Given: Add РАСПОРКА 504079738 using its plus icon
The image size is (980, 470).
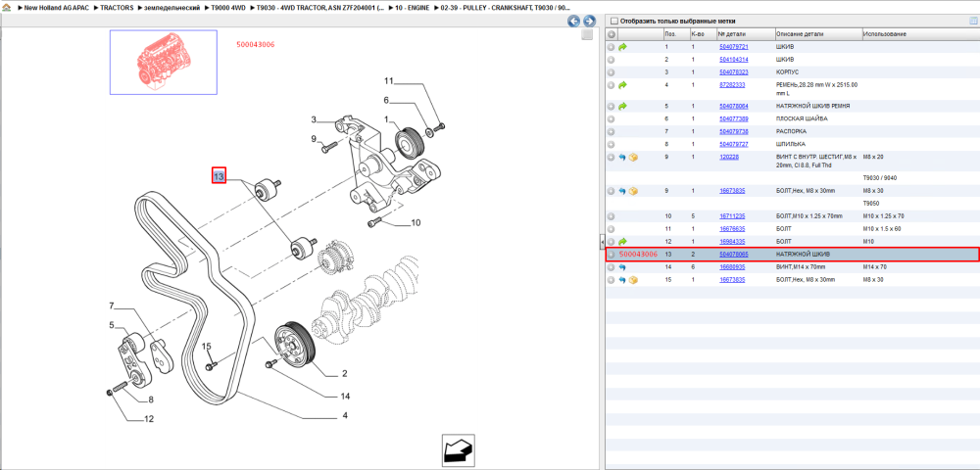Looking at the screenshot, I should (x=612, y=132).
